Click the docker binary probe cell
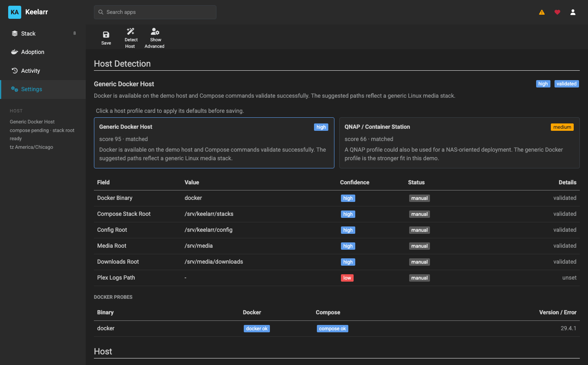588x365 pixels. (x=106, y=328)
